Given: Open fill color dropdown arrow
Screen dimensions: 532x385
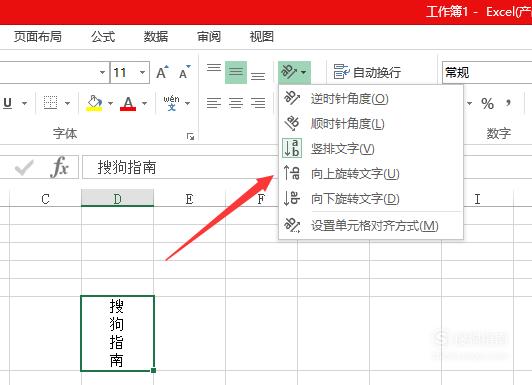Looking at the screenshot, I should tap(110, 103).
